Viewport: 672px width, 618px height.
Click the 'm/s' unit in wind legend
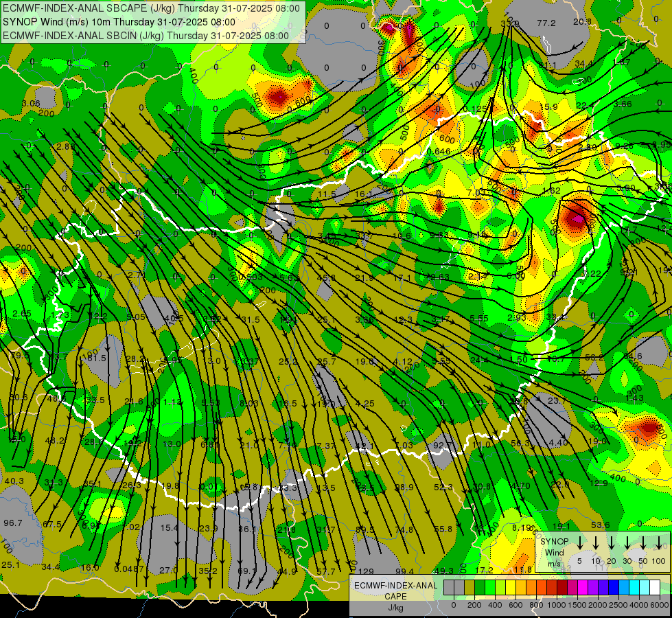(x=554, y=564)
